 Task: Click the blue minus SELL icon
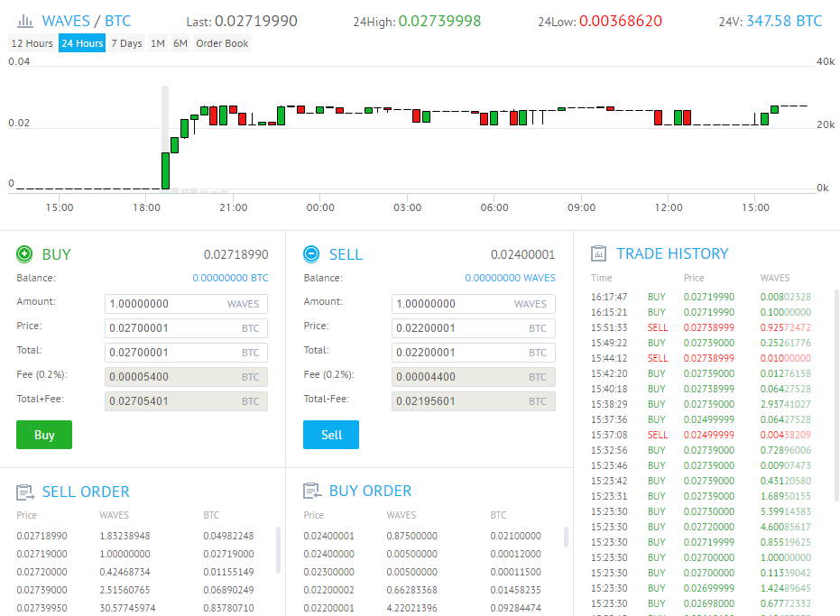click(311, 254)
